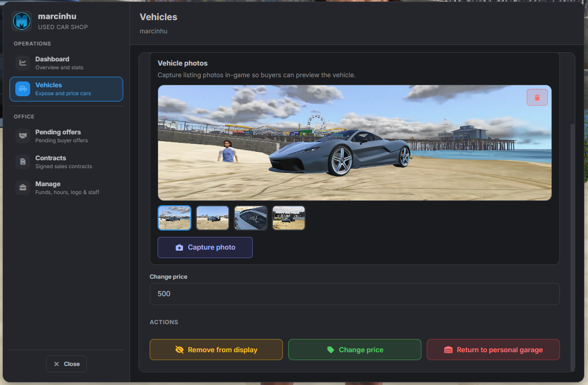Select the first vehicle photo thumbnail
The width and height of the screenshot is (588, 385).
point(174,218)
